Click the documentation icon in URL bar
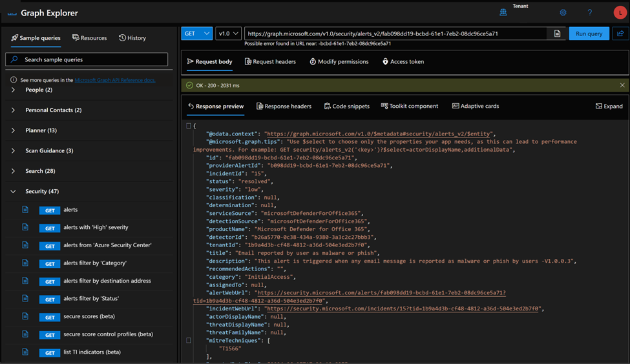 click(557, 34)
